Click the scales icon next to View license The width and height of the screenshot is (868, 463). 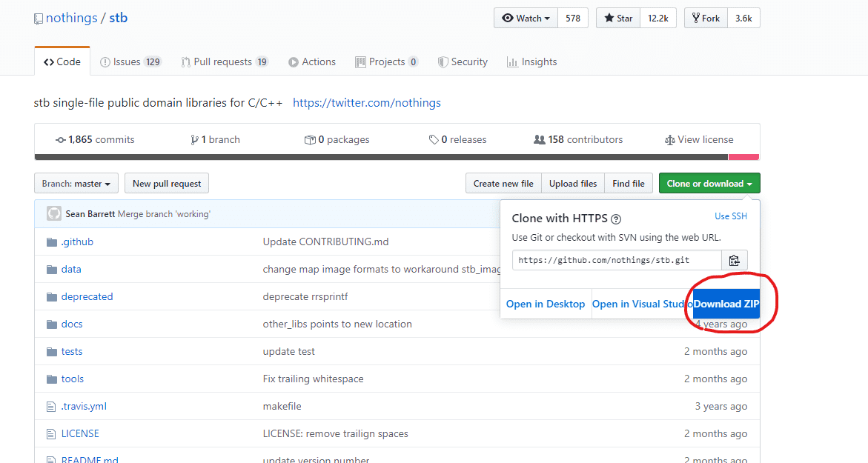(669, 139)
